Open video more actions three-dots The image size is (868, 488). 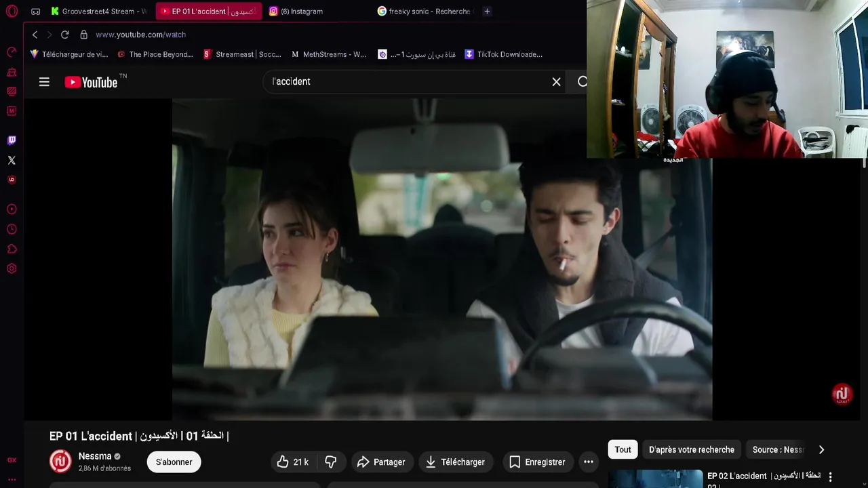pyautogui.click(x=589, y=462)
